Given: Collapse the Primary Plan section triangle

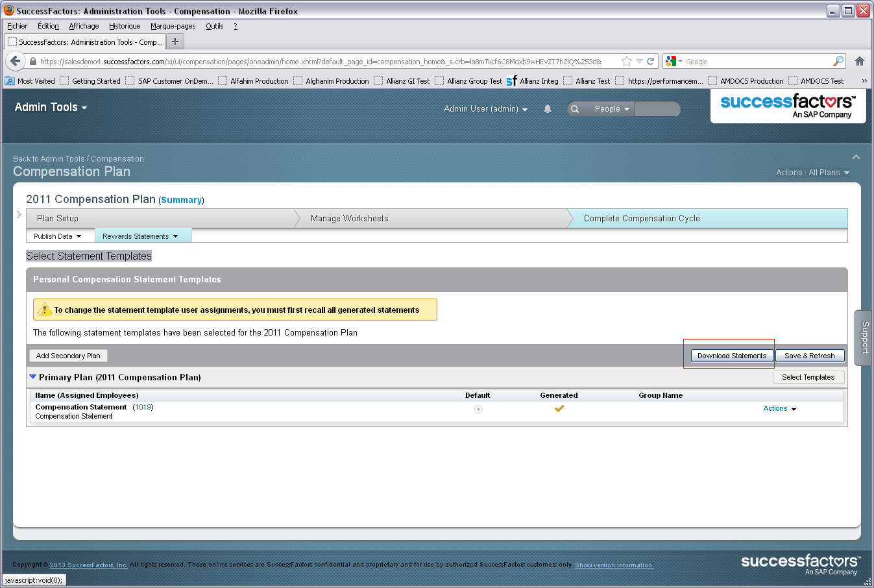Looking at the screenshot, I should point(32,376).
